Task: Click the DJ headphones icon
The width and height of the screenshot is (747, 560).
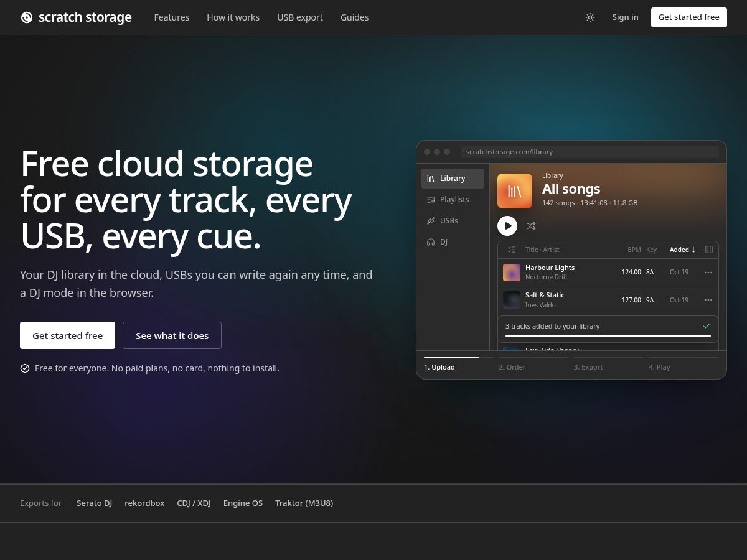Action: [431, 242]
